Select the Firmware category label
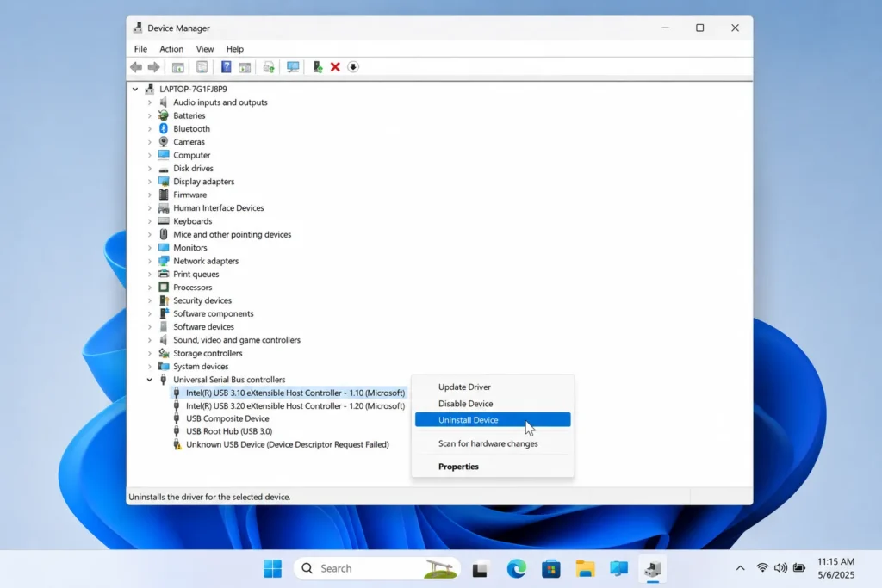 [190, 195]
